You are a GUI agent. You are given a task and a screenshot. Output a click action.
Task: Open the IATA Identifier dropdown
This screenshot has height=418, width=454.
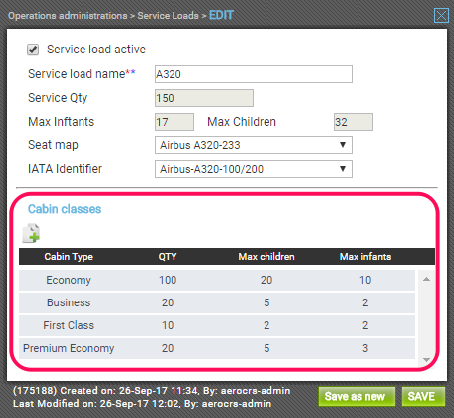[254, 169]
